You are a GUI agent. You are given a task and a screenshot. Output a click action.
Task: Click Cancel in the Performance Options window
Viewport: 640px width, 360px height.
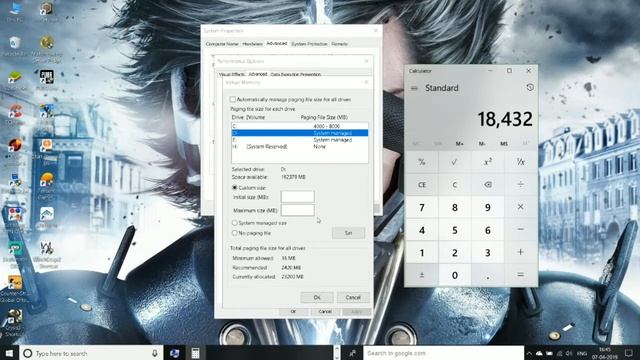coord(325,311)
